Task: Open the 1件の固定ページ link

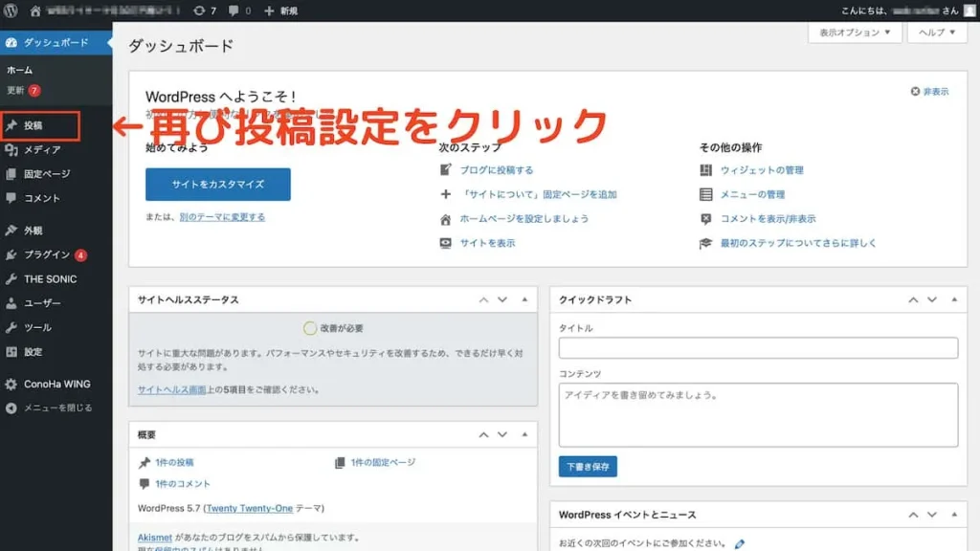Action: point(383,462)
